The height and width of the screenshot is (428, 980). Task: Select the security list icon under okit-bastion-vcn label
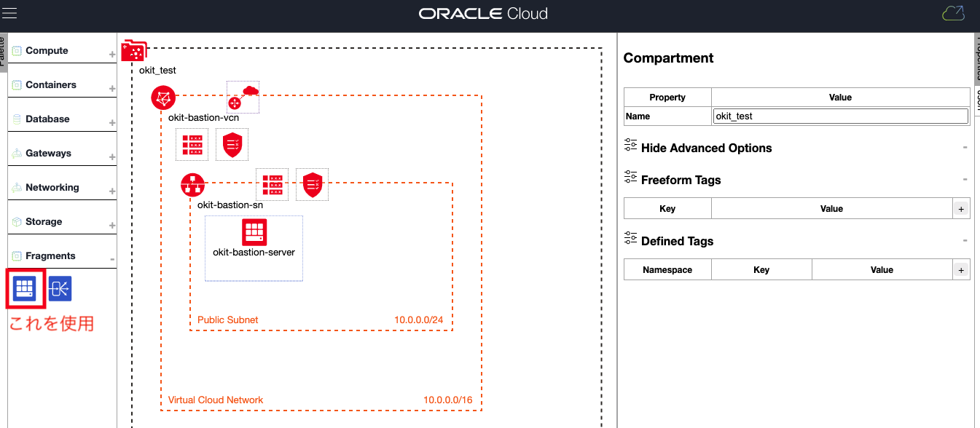click(x=232, y=144)
